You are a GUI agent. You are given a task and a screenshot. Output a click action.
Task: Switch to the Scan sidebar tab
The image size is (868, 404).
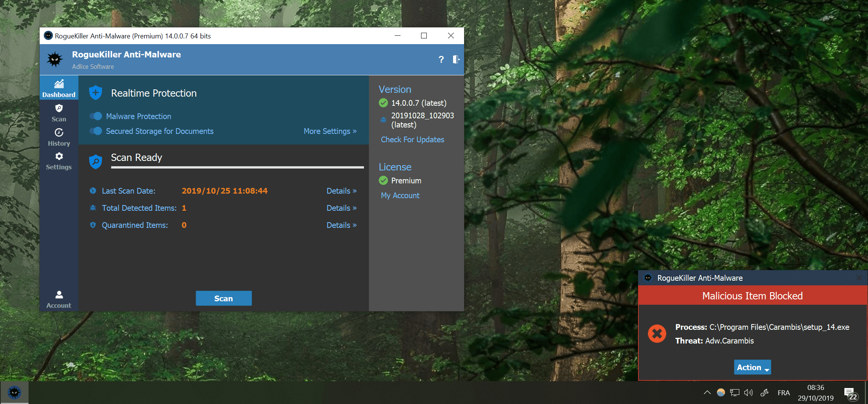tap(59, 113)
